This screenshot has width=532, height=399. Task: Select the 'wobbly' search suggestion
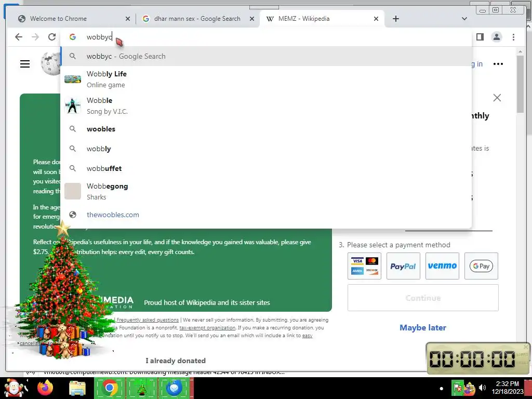point(266,149)
